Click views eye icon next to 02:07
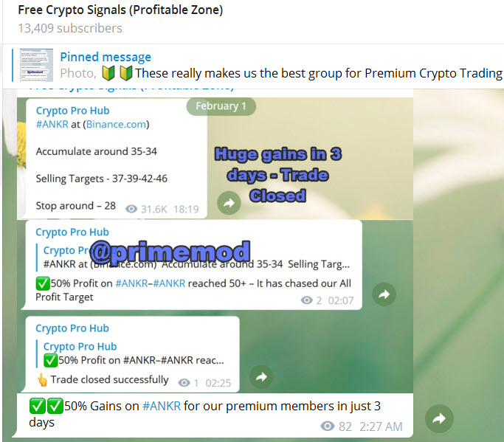The width and height of the screenshot is (504, 442). pyautogui.click(x=307, y=300)
